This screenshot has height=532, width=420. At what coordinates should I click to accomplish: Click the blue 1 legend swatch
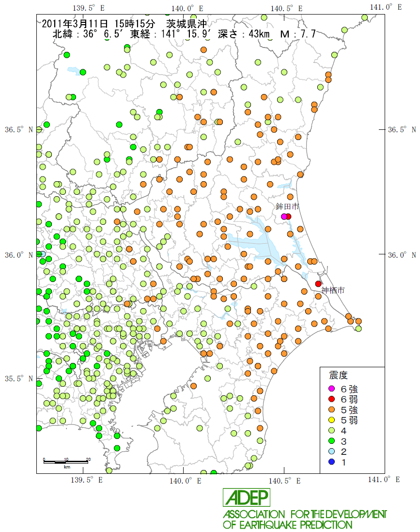click(x=332, y=462)
